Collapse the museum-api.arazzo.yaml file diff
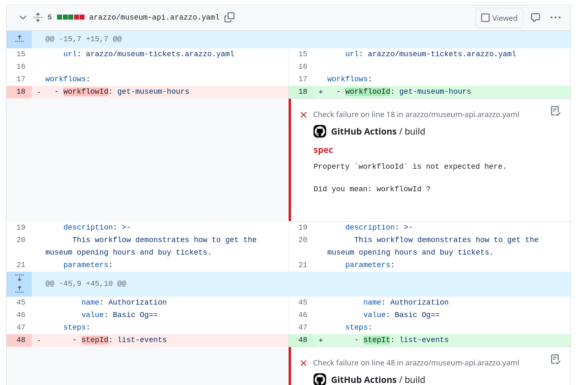Image resolution: width=588 pixels, height=385 pixels. click(23, 17)
